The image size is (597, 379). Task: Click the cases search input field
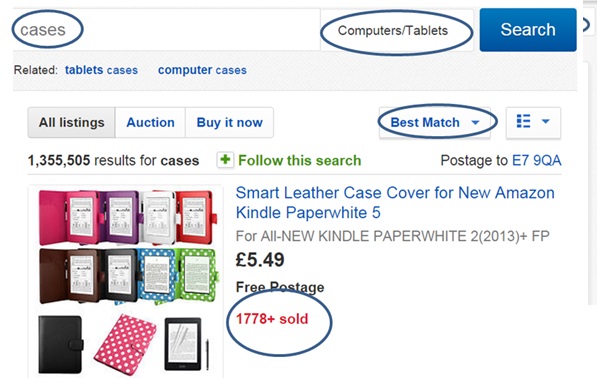[166, 30]
